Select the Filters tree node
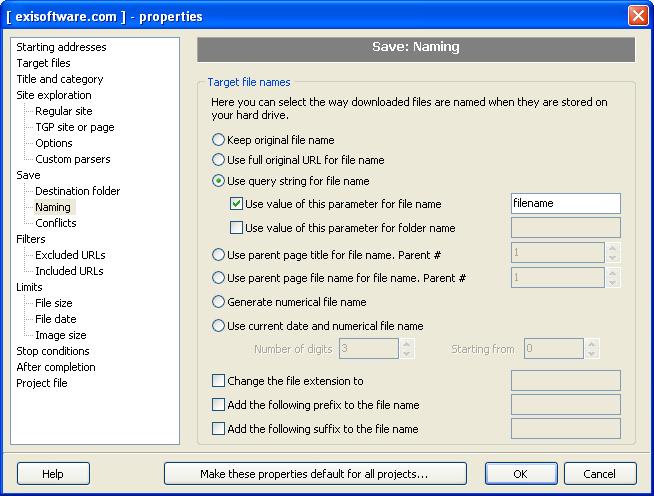The image size is (654, 496). click(30, 239)
